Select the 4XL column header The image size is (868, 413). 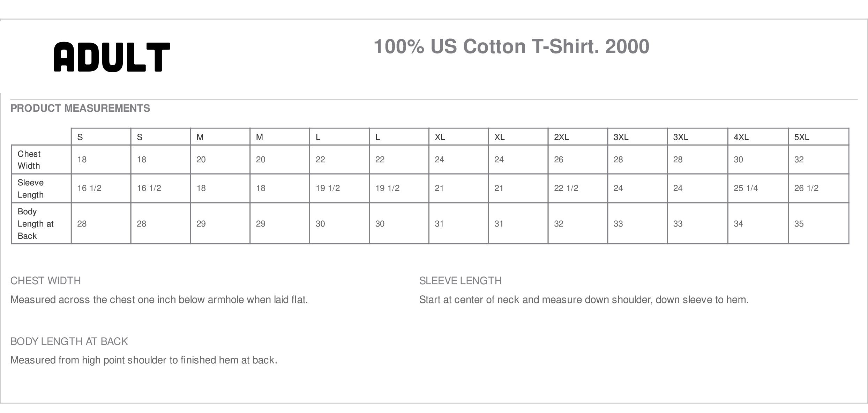[741, 137]
